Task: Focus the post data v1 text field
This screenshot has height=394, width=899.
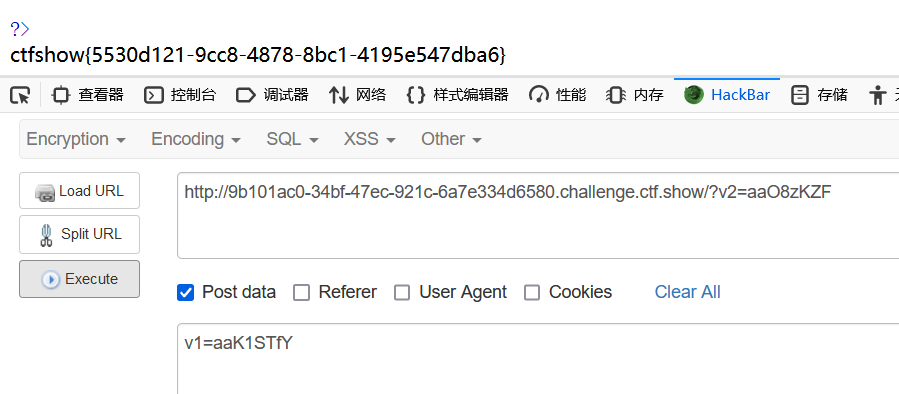Action: (x=538, y=358)
